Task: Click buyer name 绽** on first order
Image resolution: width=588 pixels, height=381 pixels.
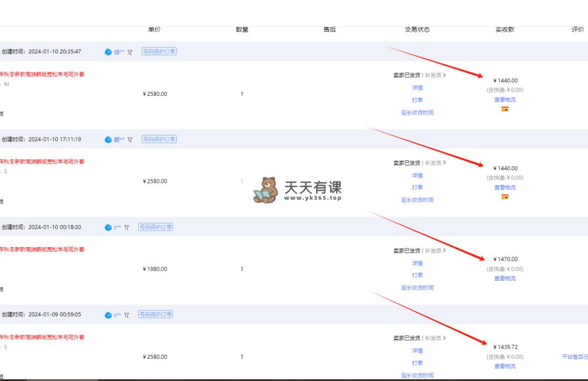Action: (x=119, y=52)
